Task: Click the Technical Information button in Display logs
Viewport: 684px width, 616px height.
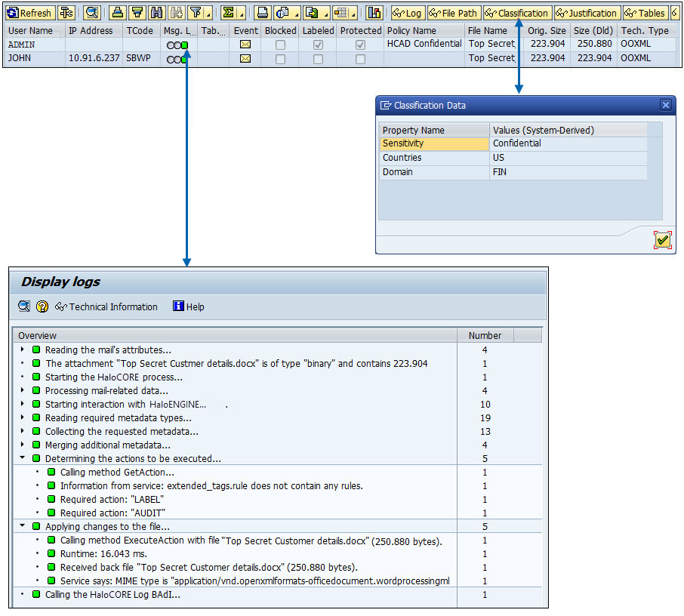Action: (x=106, y=306)
